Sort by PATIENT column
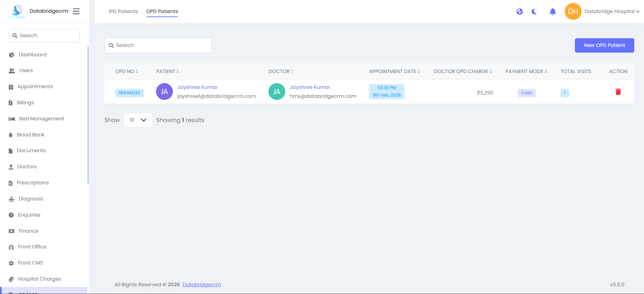644x294 pixels. point(167,71)
